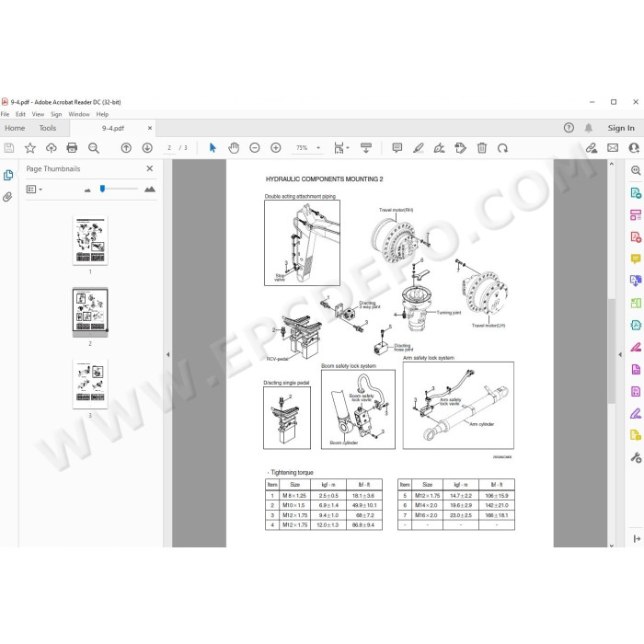This screenshot has width=644, height=644.
Task: Activate the hand pan tool
Action: point(234,148)
